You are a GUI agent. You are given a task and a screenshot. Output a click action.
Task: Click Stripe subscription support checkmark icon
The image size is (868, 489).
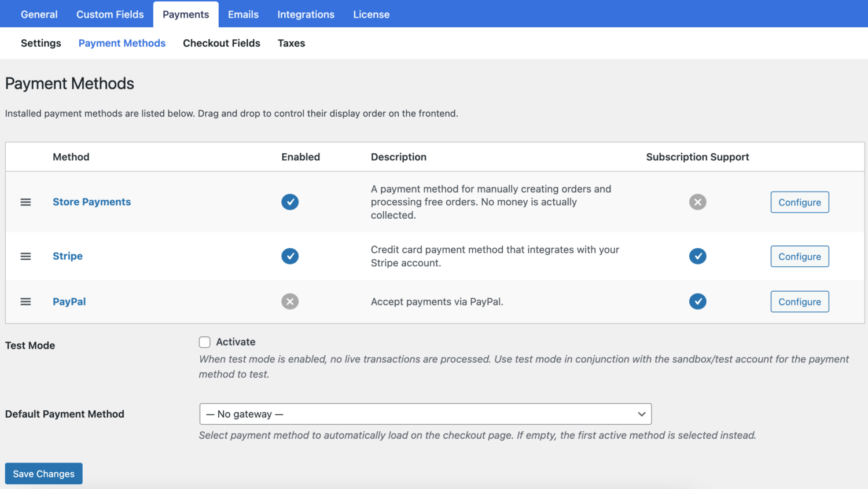(x=698, y=256)
